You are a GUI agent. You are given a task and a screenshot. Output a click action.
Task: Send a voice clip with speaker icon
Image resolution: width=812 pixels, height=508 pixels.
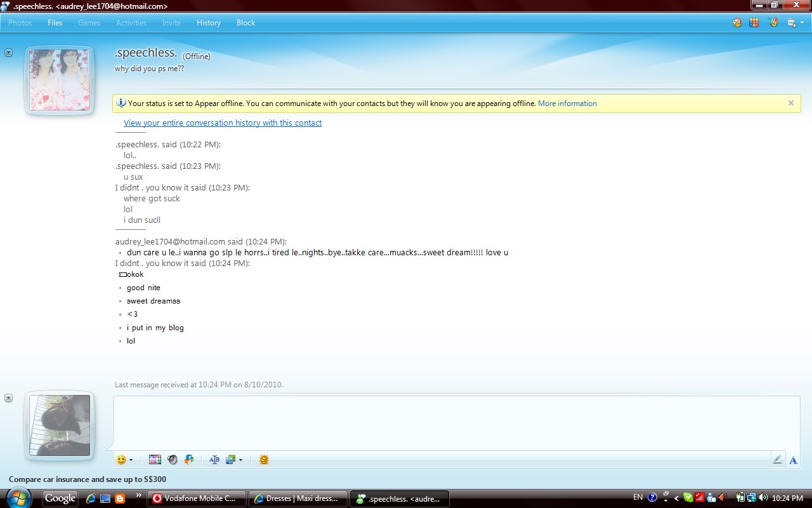click(x=172, y=460)
